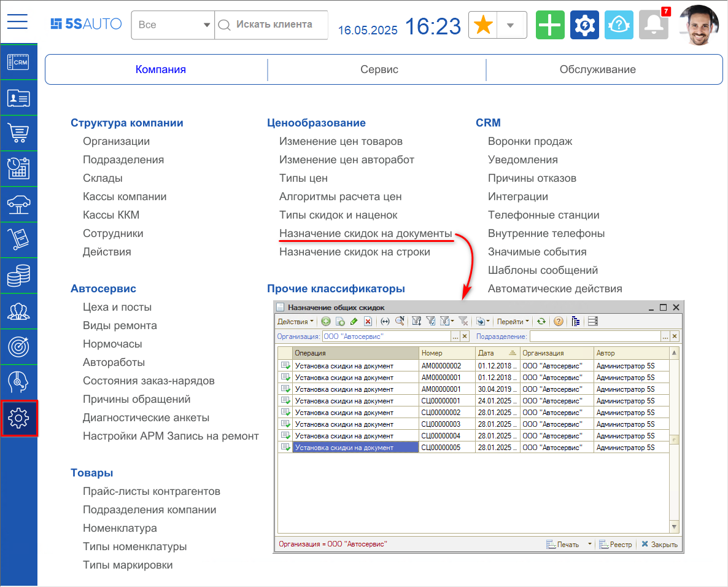Screen dimensions: 728x587
Task: Open the Действия dropdown in the discount window
Action: coord(293,321)
